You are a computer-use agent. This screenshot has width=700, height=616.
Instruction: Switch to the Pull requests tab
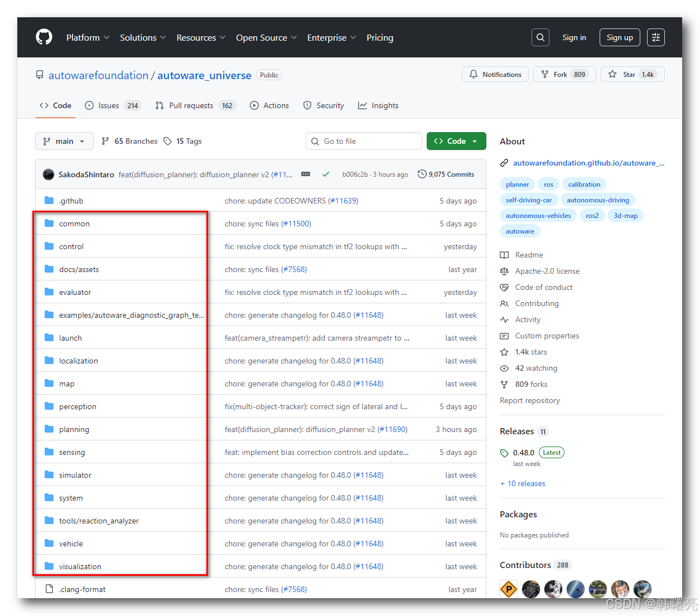pyautogui.click(x=195, y=105)
